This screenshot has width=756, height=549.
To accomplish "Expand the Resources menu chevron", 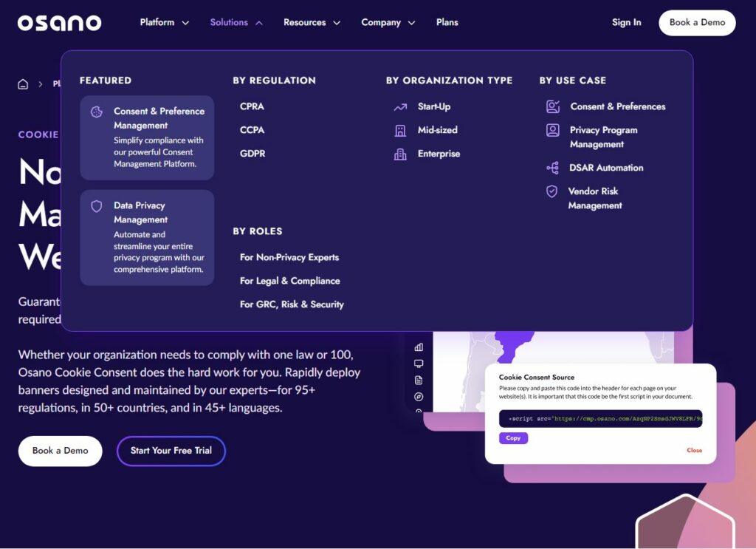I will click(x=337, y=23).
